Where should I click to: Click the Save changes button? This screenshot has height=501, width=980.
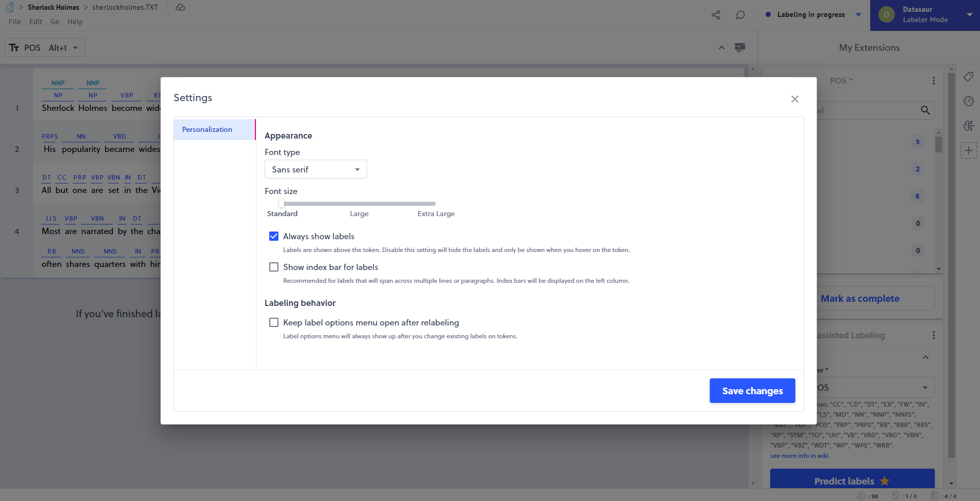point(752,391)
